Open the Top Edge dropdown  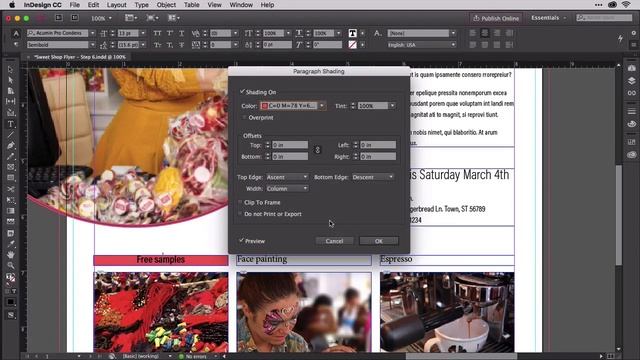point(287,177)
